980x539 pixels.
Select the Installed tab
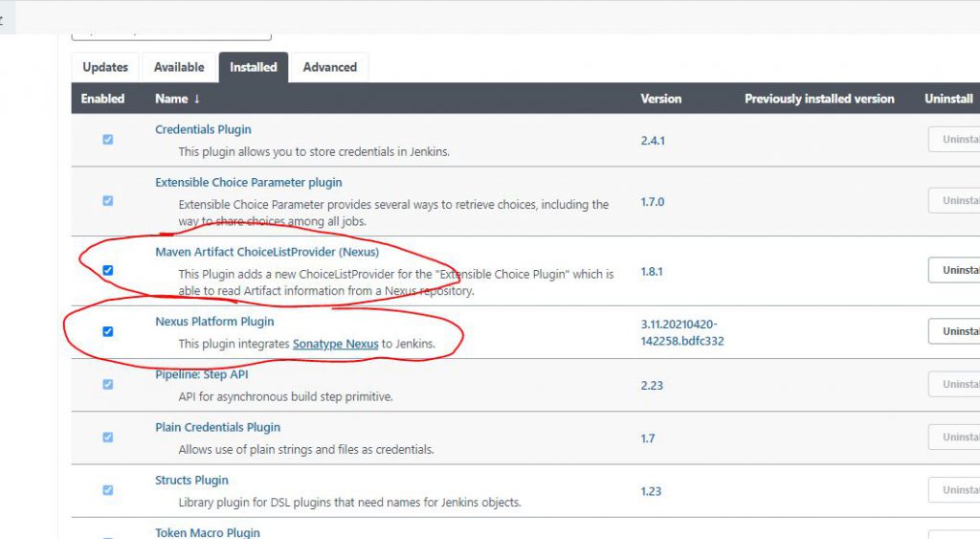click(x=253, y=67)
